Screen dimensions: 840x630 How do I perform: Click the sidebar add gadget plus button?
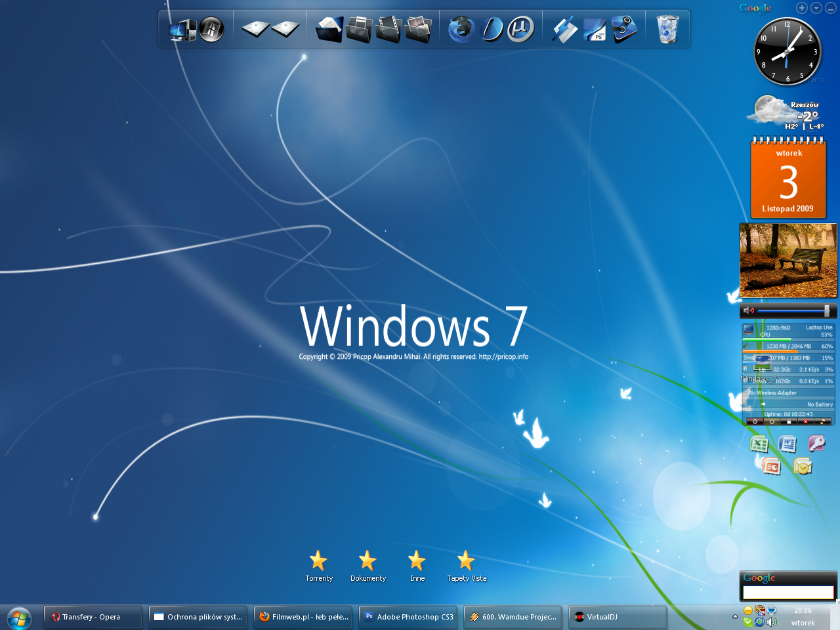pyautogui.click(x=802, y=8)
